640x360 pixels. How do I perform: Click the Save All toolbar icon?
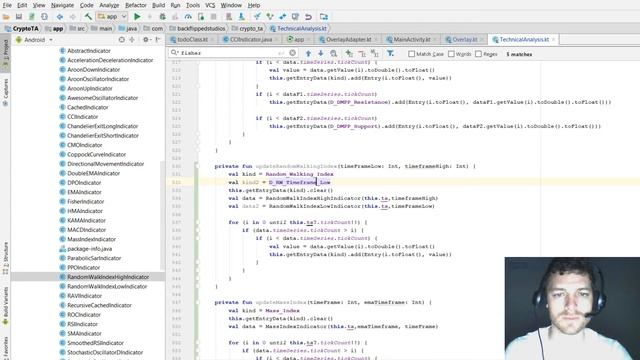19,17
